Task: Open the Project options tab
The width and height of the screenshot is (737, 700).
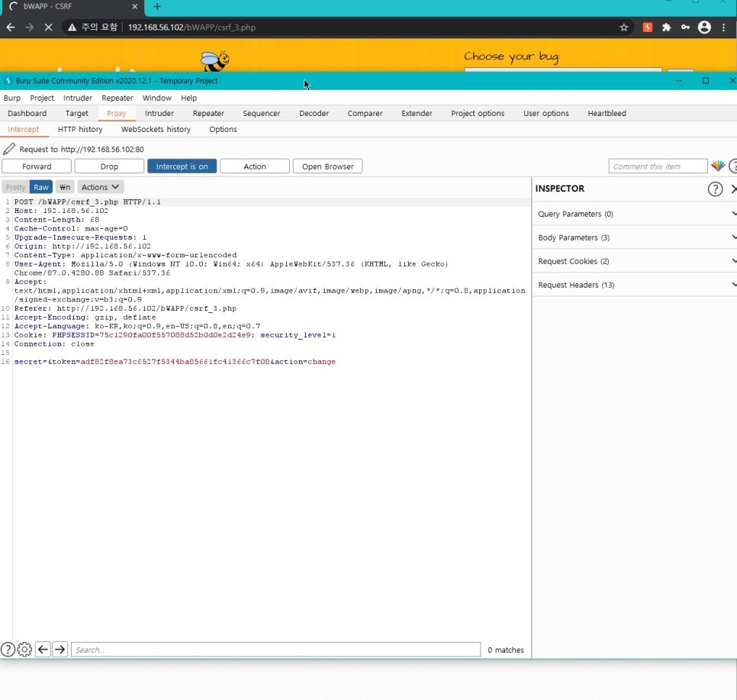Action: click(x=478, y=114)
